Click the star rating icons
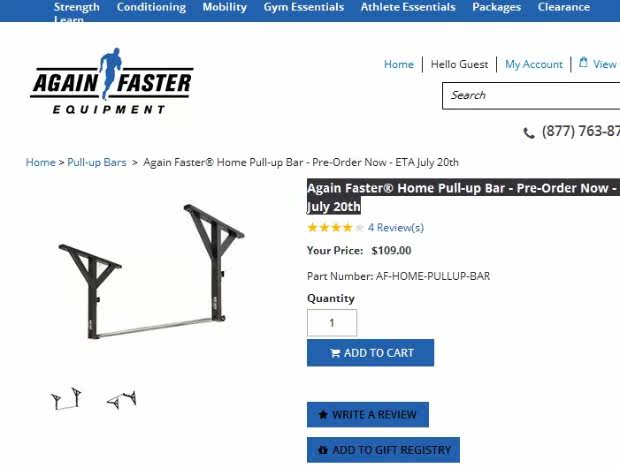The image size is (620, 468). point(335,228)
